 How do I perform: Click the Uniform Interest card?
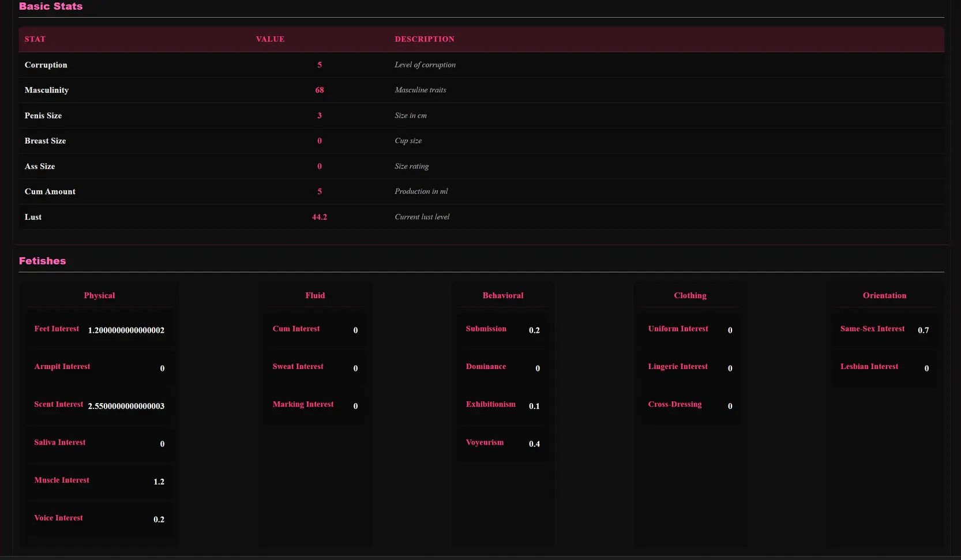[690, 329]
